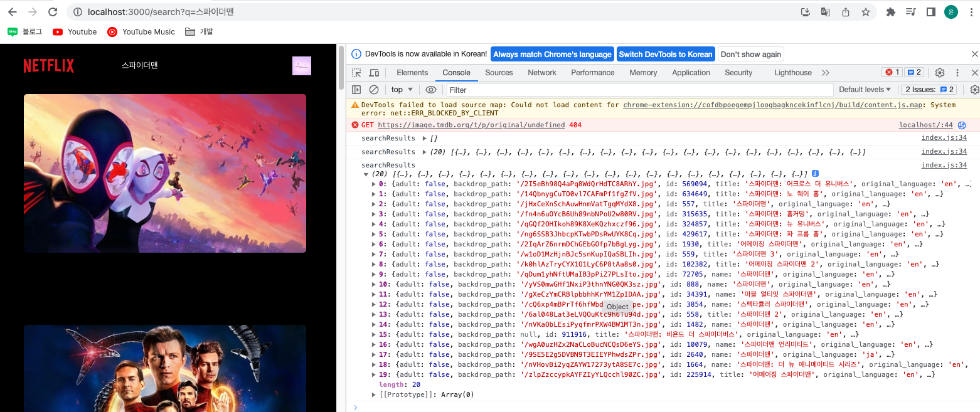Switch to the Network tab
Screen dimensions: 980x412
[x=542, y=73]
